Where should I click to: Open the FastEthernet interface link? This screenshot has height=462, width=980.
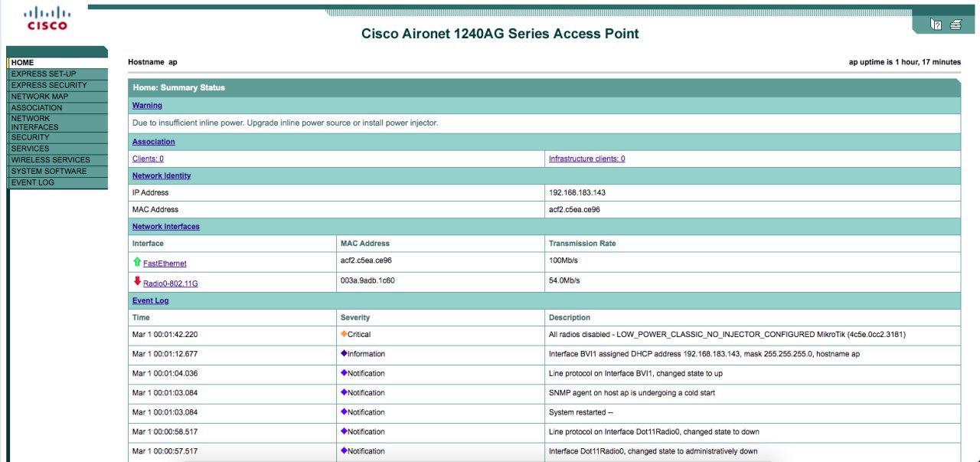pyautogui.click(x=165, y=264)
